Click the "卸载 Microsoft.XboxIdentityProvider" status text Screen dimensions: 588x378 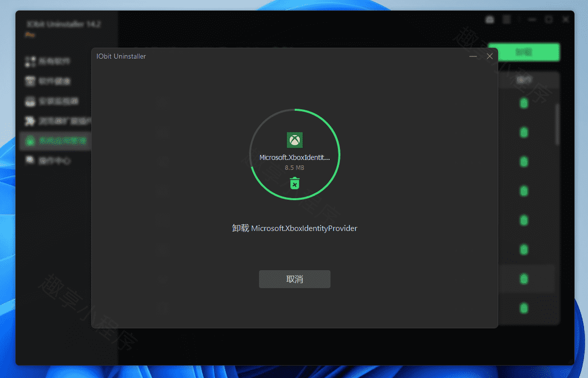(x=294, y=228)
